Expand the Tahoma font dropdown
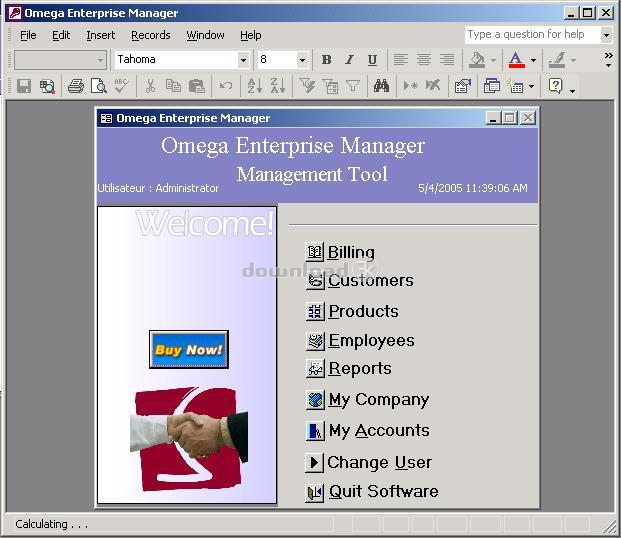Screen dimensions: 621x538 [x=244, y=60]
